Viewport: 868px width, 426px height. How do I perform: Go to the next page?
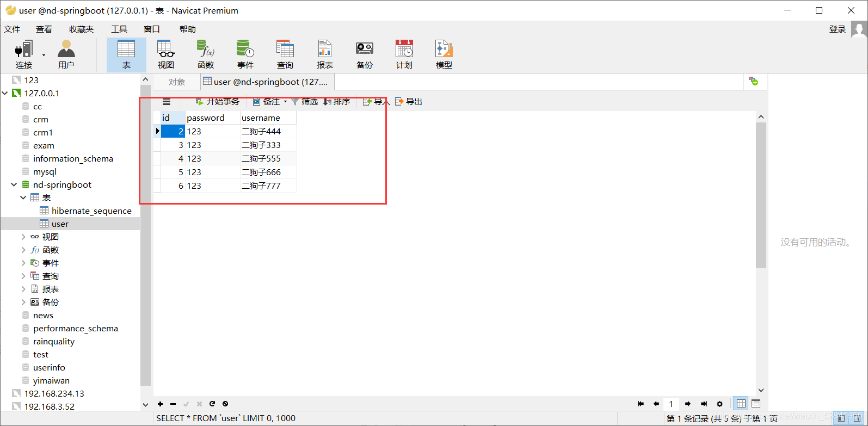(688, 404)
